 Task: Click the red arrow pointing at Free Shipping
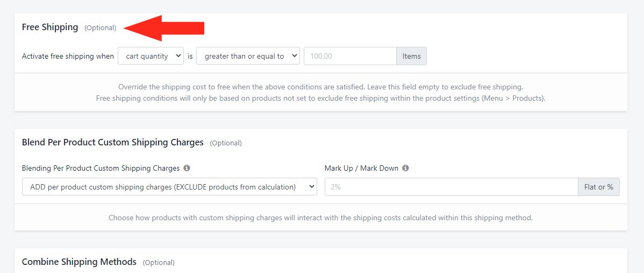click(x=164, y=28)
